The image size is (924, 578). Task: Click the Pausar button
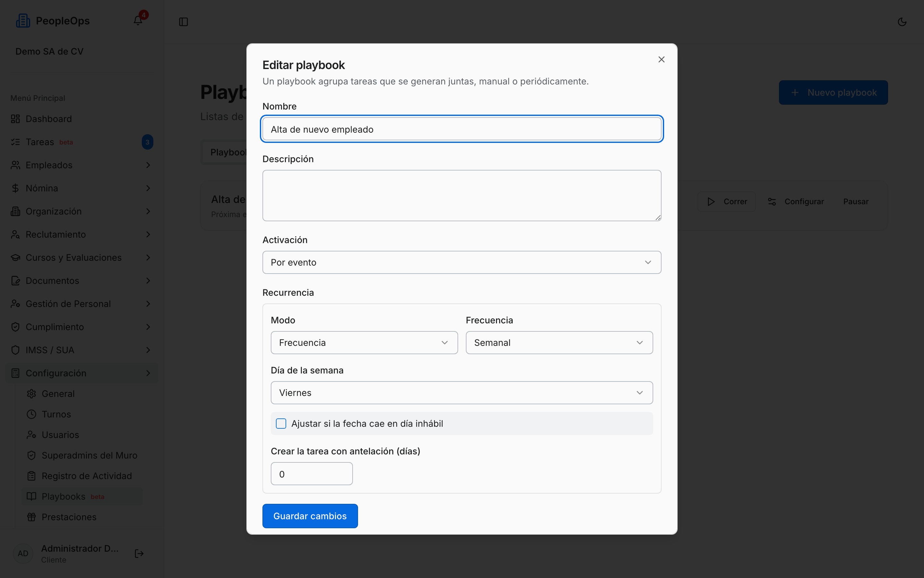click(x=856, y=201)
